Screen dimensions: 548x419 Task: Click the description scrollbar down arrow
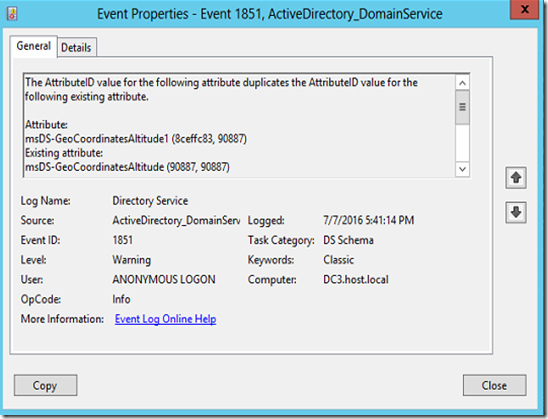pos(462,169)
